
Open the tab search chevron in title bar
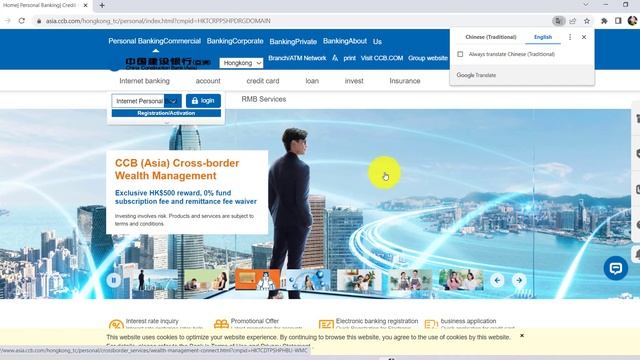[x=586, y=4]
